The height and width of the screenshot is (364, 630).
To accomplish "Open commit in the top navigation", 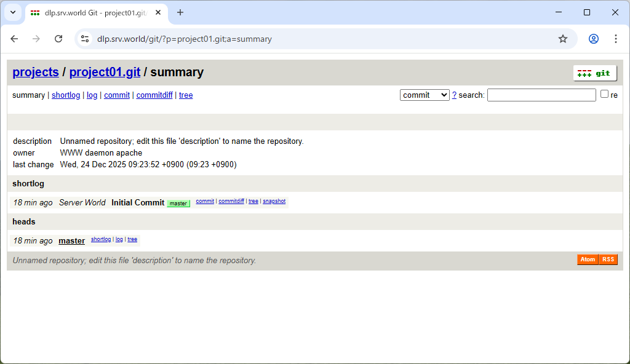I will pos(117,95).
